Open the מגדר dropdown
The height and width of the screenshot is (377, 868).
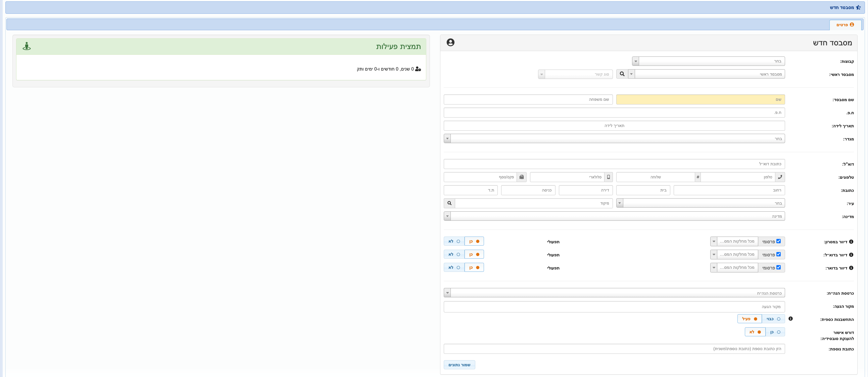614,138
